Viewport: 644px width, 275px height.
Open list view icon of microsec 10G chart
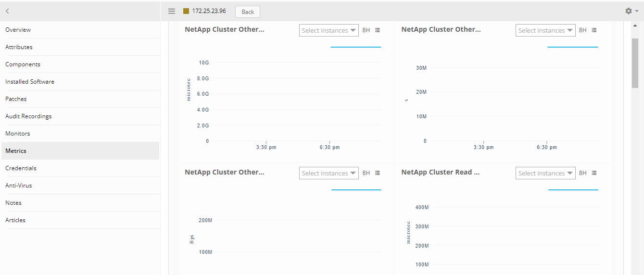tap(378, 30)
